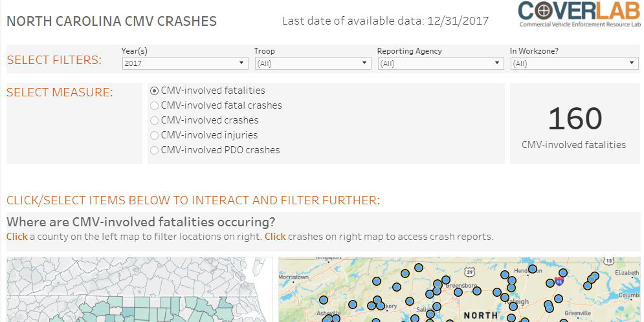Choose CMV-involved injuries measure

[x=154, y=135]
